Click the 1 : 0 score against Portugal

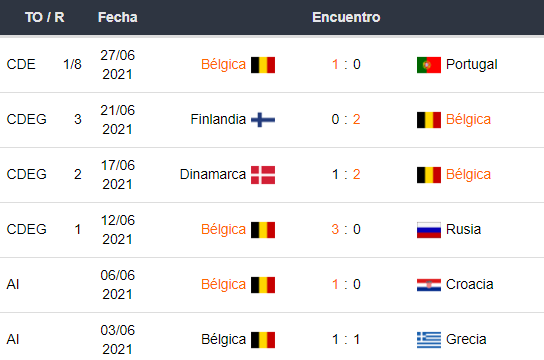[x=346, y=65]
